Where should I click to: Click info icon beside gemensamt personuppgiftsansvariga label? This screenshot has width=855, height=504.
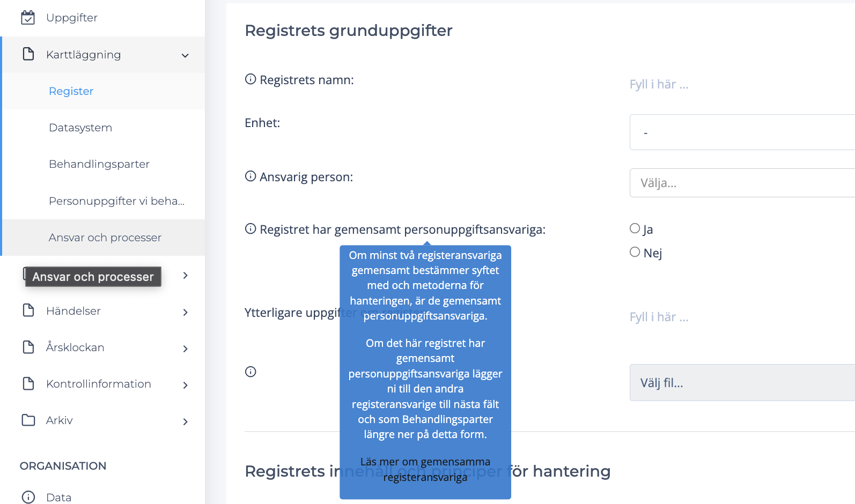[x=250, y=229]
